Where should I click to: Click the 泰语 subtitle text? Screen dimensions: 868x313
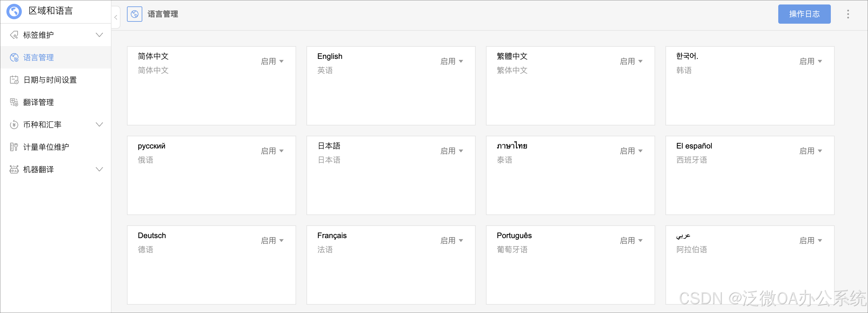coord(505,160)
